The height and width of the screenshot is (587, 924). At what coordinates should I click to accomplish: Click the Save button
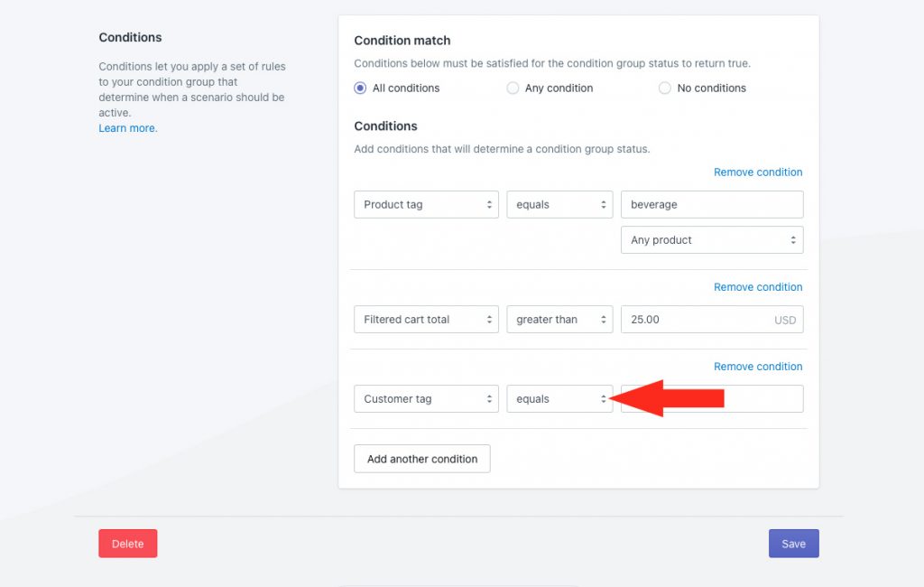(793, 544)
